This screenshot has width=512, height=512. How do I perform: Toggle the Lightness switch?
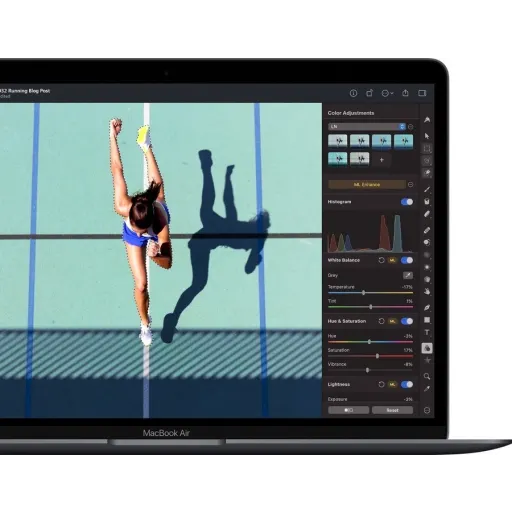pyautogui.click(x=407, y=384)
